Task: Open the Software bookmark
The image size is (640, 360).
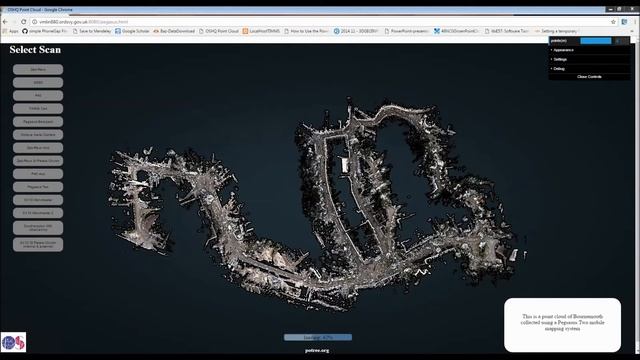Action: [507, 31]
